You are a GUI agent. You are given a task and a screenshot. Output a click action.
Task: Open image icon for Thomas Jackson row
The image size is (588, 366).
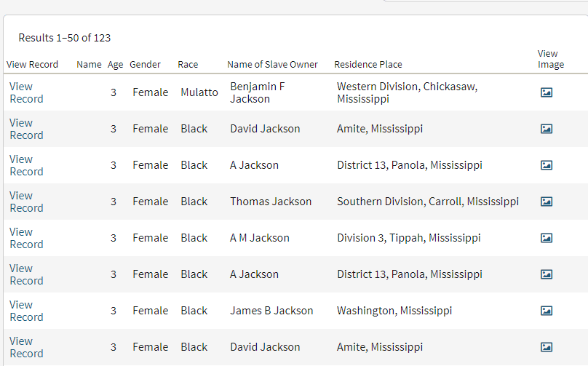[547, 202]
